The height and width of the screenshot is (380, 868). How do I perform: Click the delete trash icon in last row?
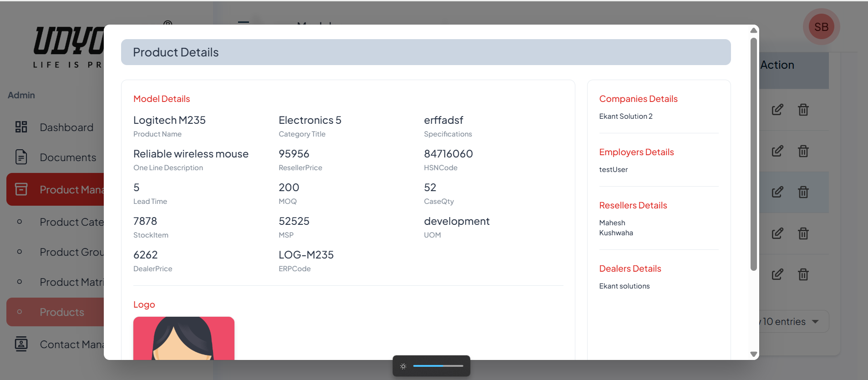(803, 274)
